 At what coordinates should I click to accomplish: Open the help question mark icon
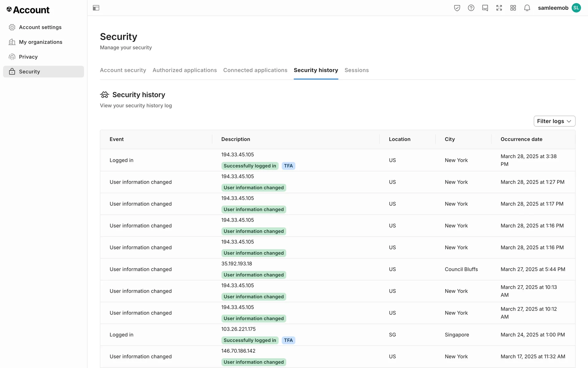coord(471,8)
